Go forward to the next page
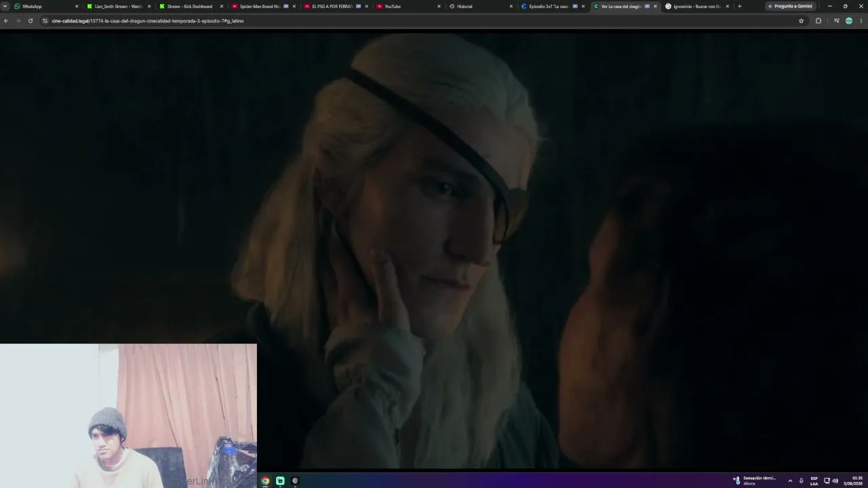868x488 pixels. (x=18, y=21)
